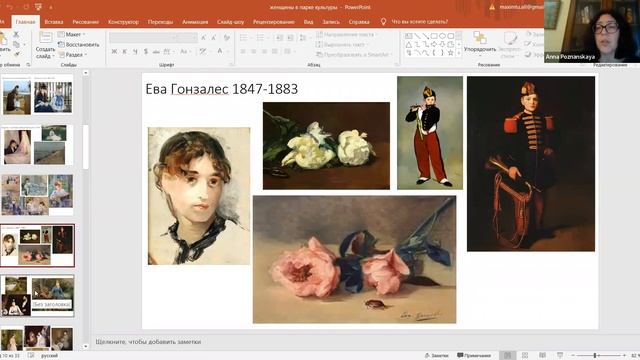Viewport: 640px width, 360px height.
Task: Select the top slide thumbnail in the panel
Action: (38, 95)
